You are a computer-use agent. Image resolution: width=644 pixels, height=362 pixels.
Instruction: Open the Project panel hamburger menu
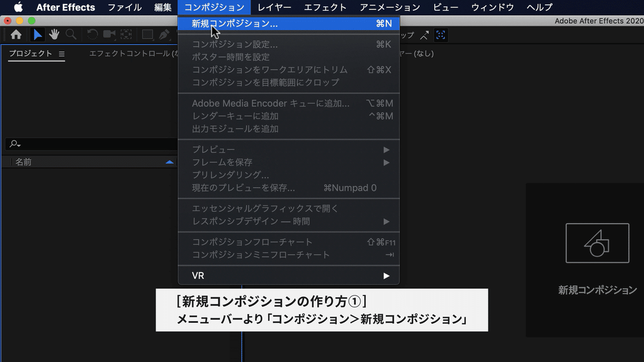tap(61, 54)
